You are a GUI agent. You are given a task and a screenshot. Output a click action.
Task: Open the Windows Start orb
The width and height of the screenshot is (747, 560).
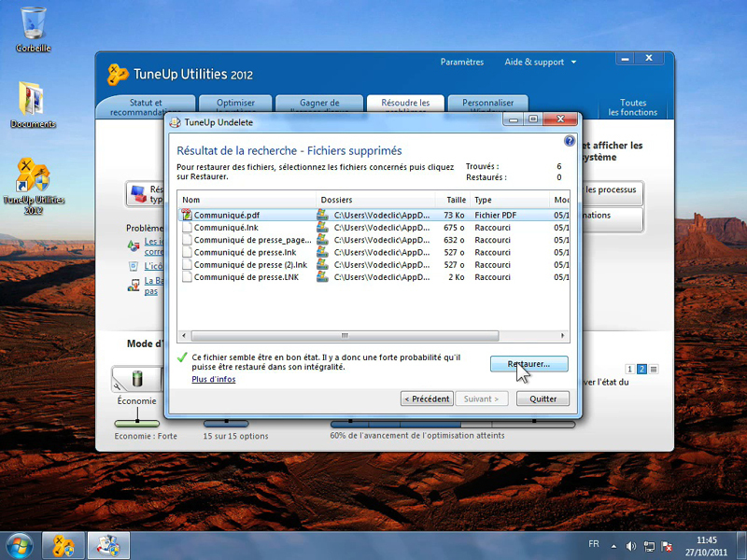(x=19, y=546)
